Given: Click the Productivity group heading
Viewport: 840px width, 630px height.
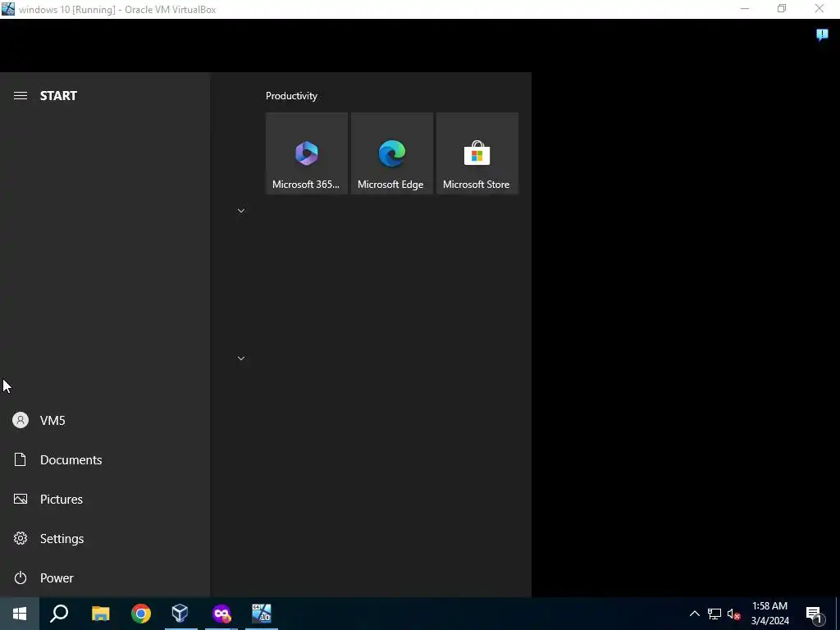Looking at the screenshot, I should point(291,96).
